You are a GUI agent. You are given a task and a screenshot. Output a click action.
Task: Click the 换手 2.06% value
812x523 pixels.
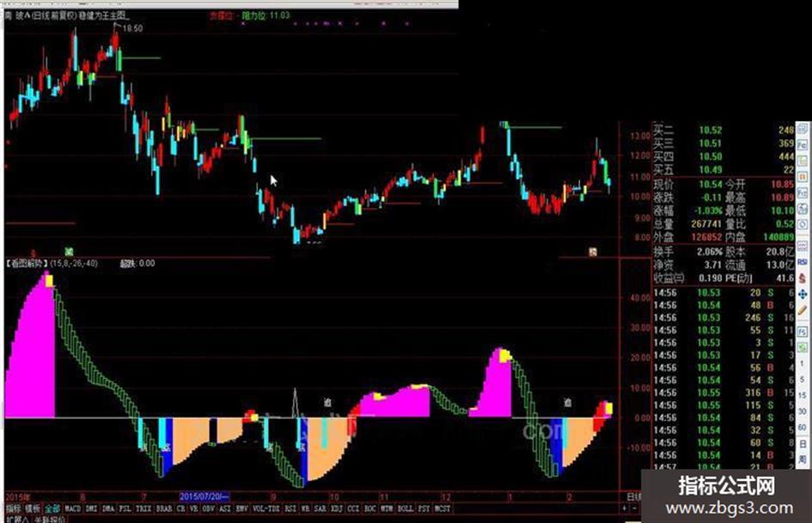click(x=710, y=252)
